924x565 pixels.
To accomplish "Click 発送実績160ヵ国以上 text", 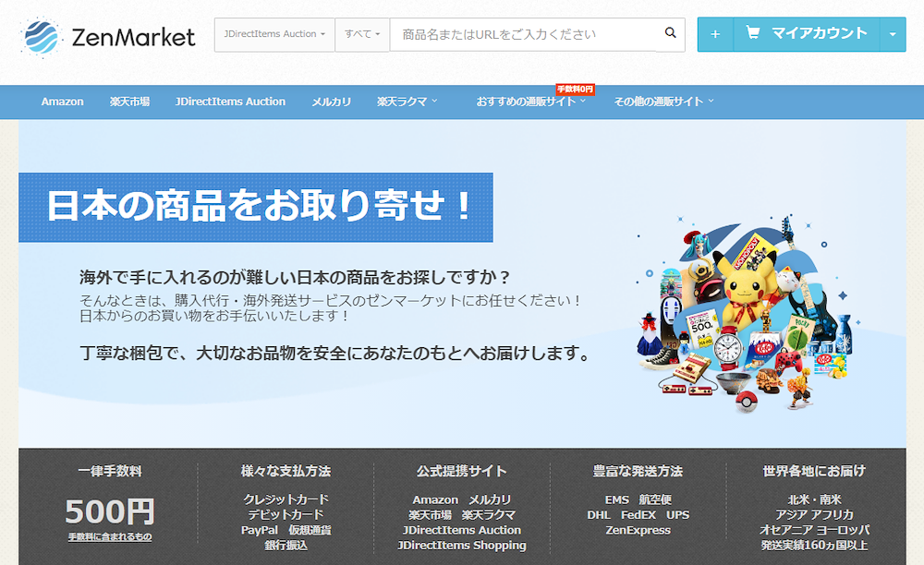I will point(814,545).
